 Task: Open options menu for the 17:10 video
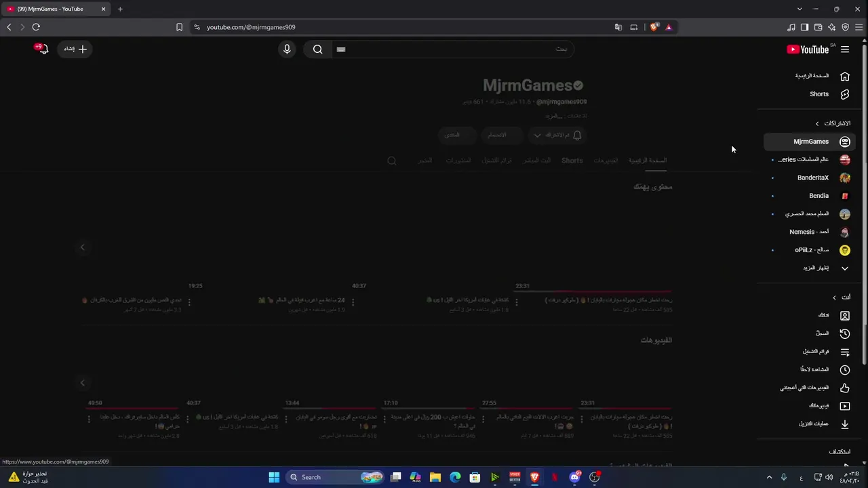[384, 419]
